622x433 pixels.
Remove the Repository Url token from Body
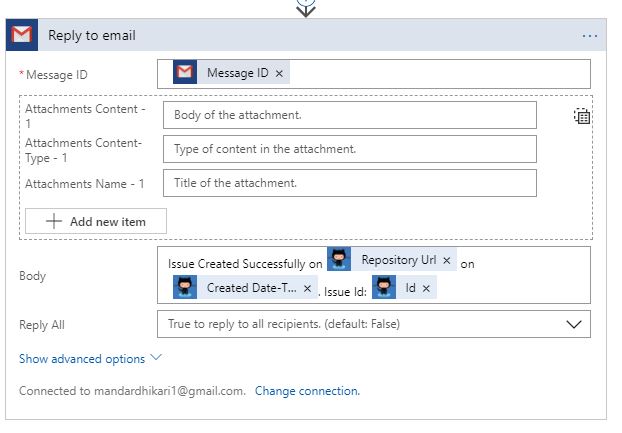click(x=447, y=261)
